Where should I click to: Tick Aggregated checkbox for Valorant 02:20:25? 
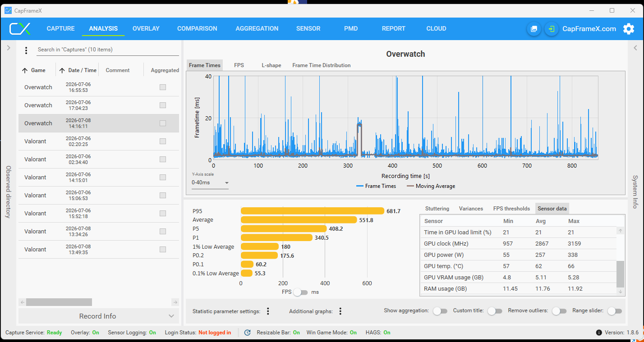(163, 141)
